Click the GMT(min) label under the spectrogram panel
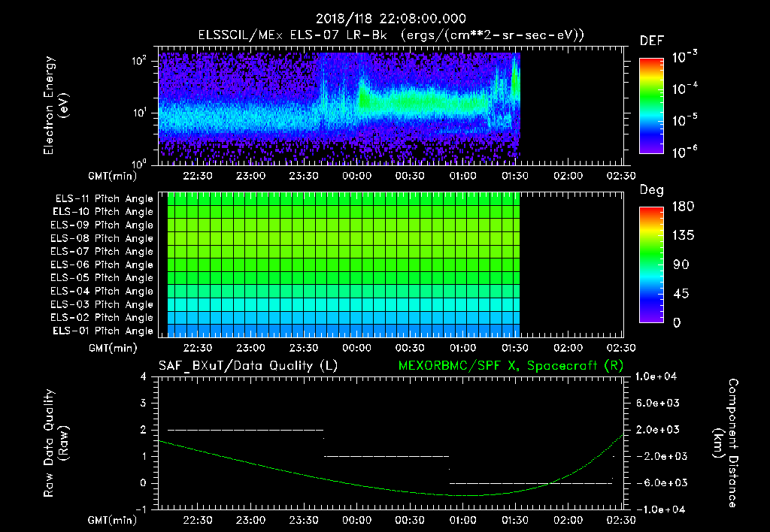Viewport: 770px width, 532px height. [113, 176]
